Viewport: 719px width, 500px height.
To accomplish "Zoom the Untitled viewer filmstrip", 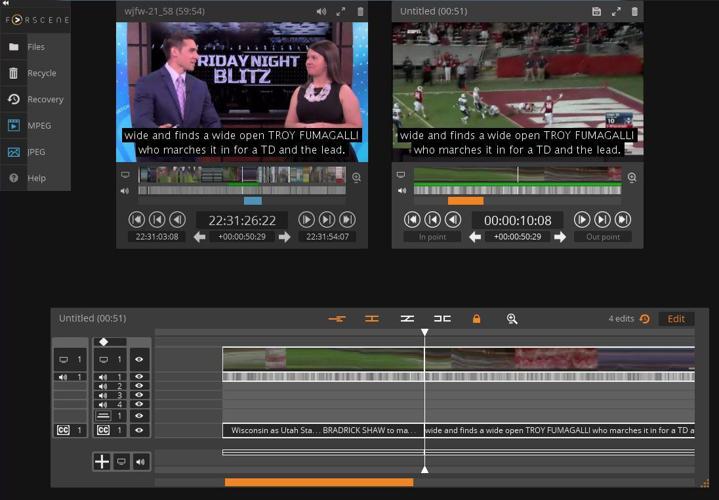I will [x=632, y=178].
